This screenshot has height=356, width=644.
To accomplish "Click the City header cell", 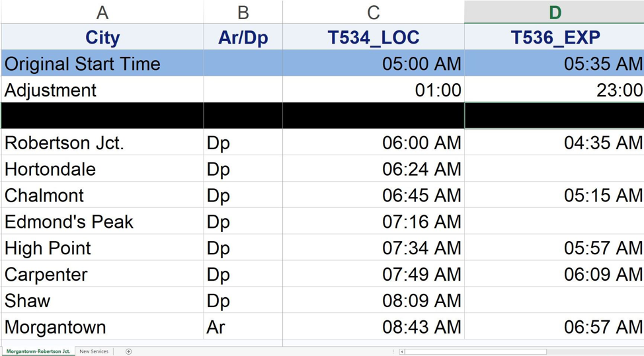I will tap(102, 38).
